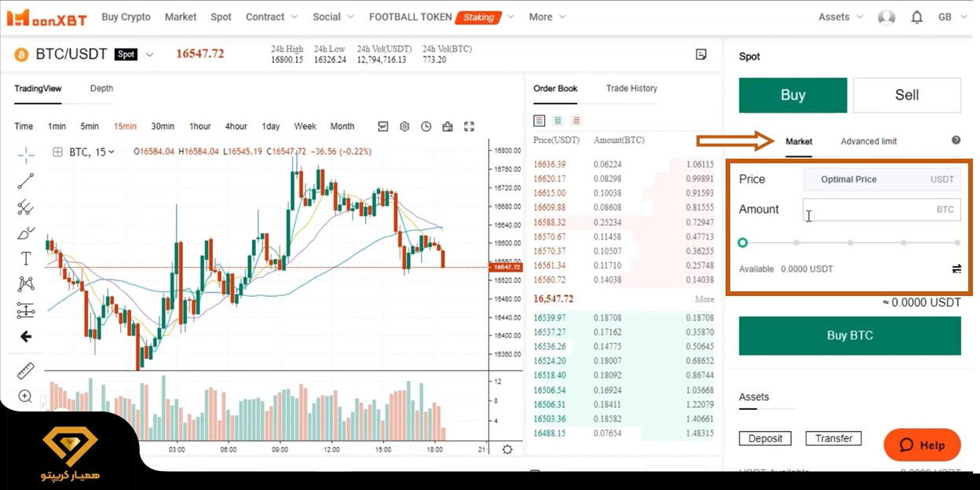Switch to the Depth chart tab

101,89
